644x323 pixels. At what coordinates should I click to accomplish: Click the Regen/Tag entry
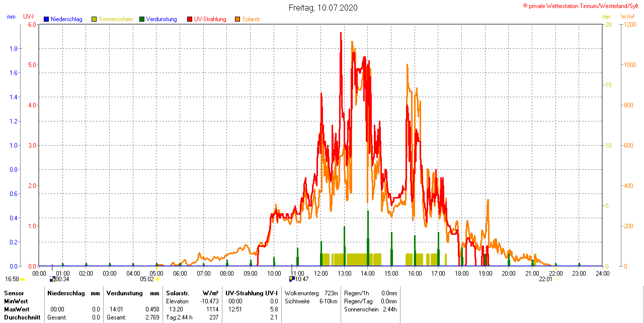tap(357, 301)
